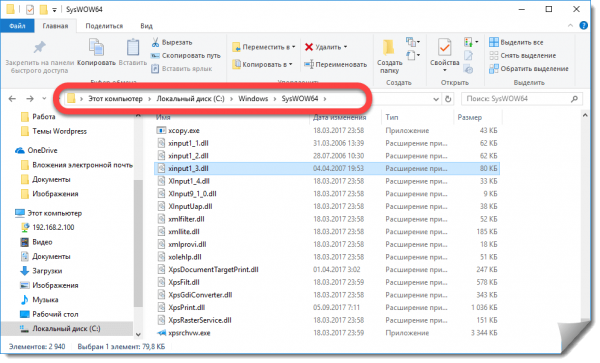Viewport: 600px width, 363px height.
Task: Click file list scroll up arrow
Action: click(585, 115)
